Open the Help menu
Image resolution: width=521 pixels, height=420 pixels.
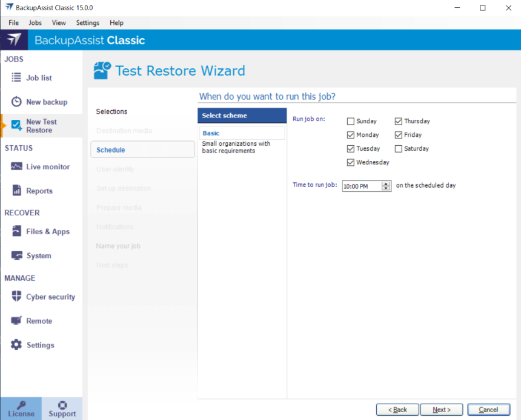tap(116, 22)
